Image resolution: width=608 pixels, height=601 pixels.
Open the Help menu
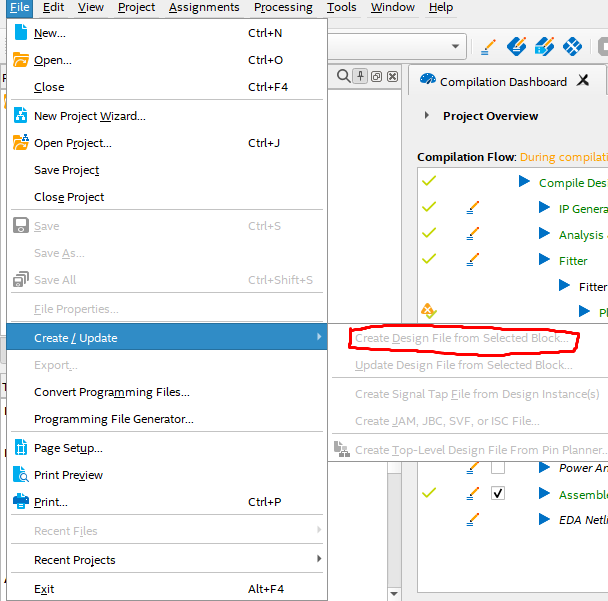click(441, 7)
